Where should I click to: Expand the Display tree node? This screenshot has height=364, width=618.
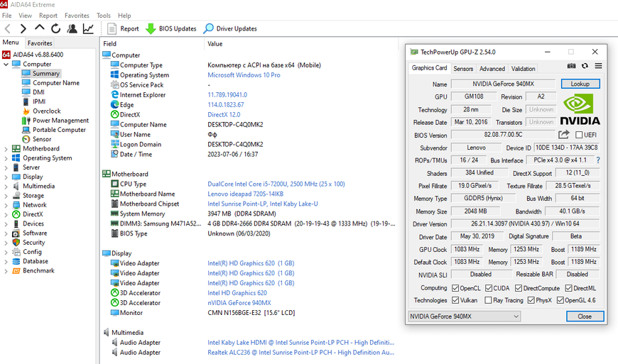point(6,177)
